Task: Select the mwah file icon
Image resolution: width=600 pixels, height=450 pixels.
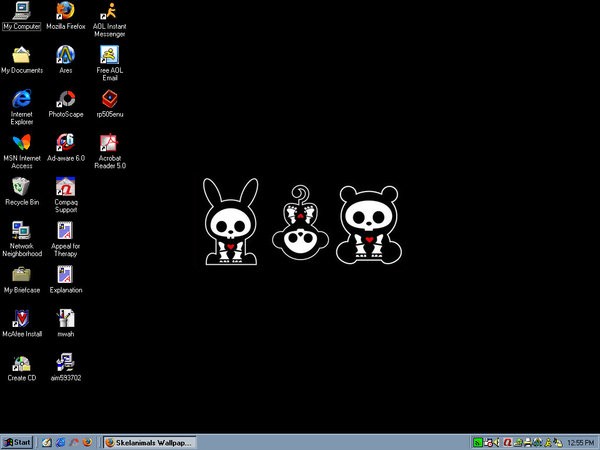Action: (x=65, y=323)
